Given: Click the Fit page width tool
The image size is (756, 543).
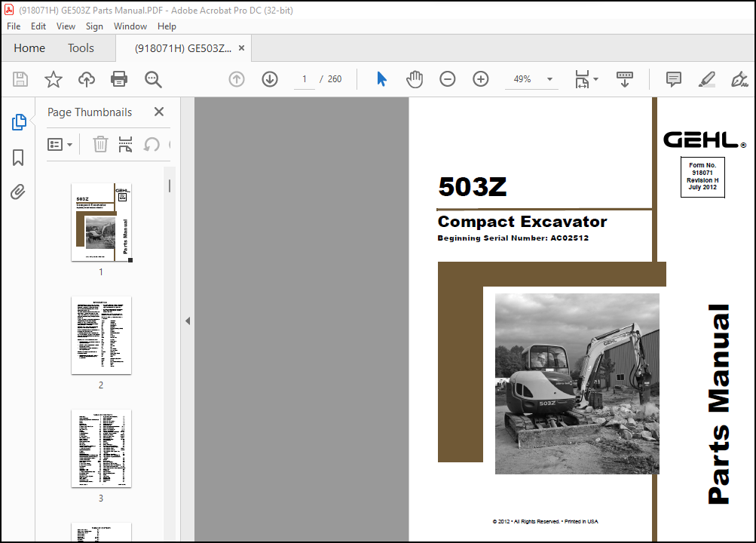Looking at the screenshot, I should click(582, 79).
